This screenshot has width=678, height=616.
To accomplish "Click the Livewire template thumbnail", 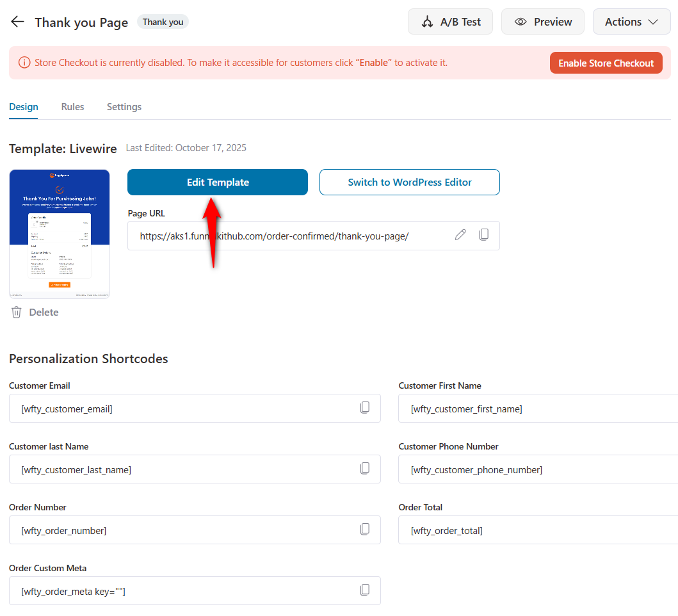I will 60,234.
